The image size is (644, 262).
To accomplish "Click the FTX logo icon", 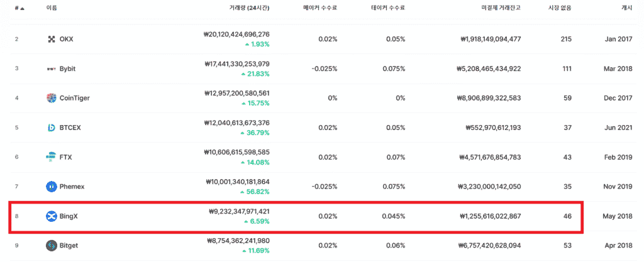I will 52,157.
